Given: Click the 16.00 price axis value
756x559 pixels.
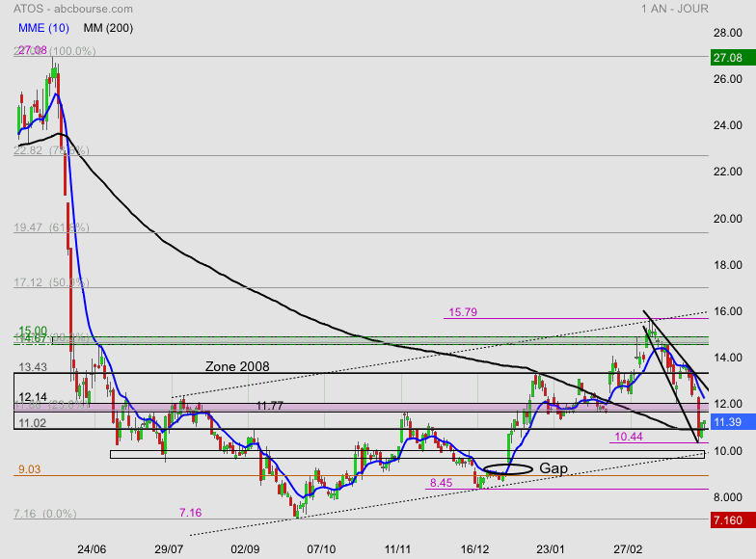Looking at the screenshot, I should click(x=727, y=311).
